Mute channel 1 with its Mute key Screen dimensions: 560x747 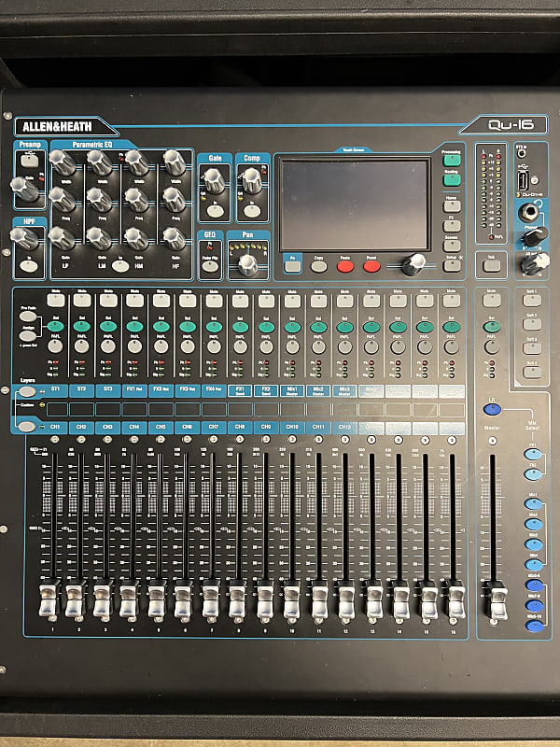tap(56, 301)
